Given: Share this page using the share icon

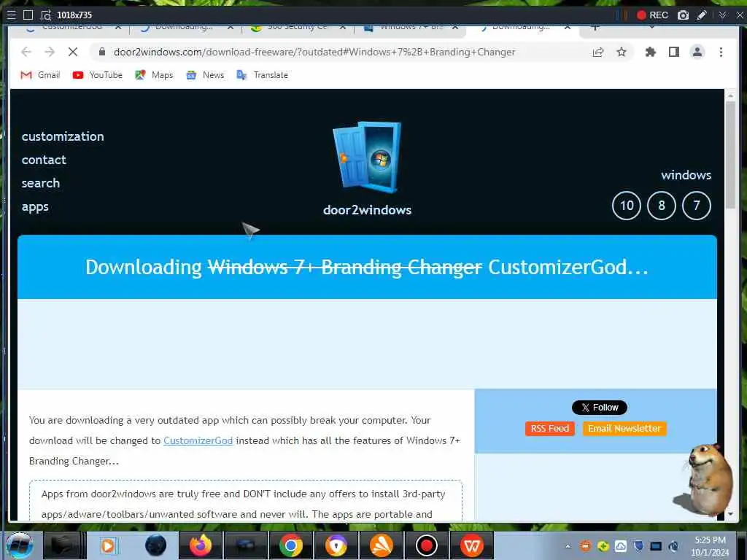Looking at the screenshot, I should [598, 52].
